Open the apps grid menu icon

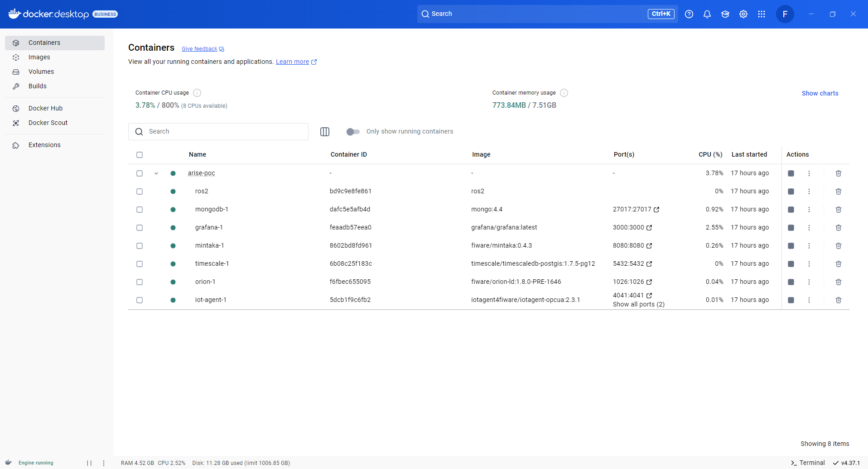click(x=762, y=14)
